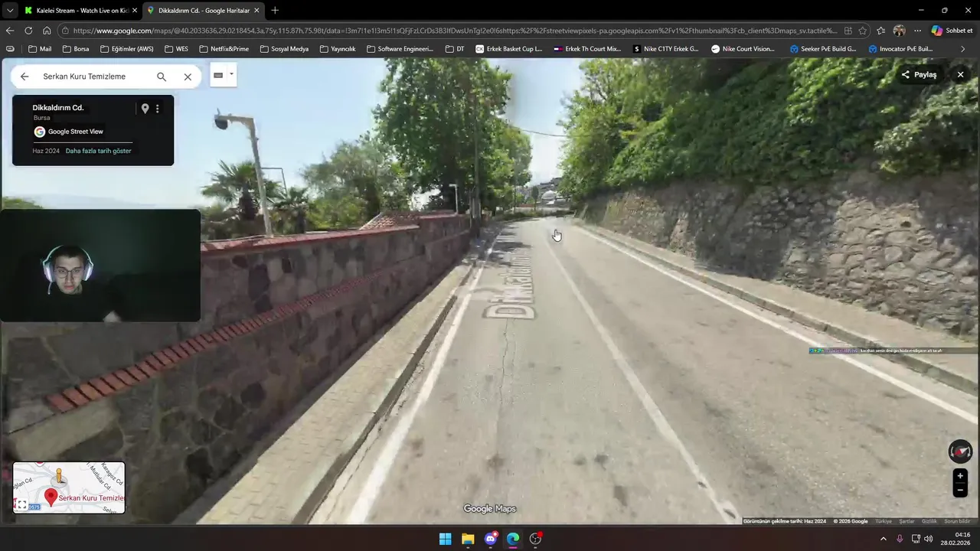Click the Pegman on the minimap
The image size is (980, 551).
[x=59, y=477]
